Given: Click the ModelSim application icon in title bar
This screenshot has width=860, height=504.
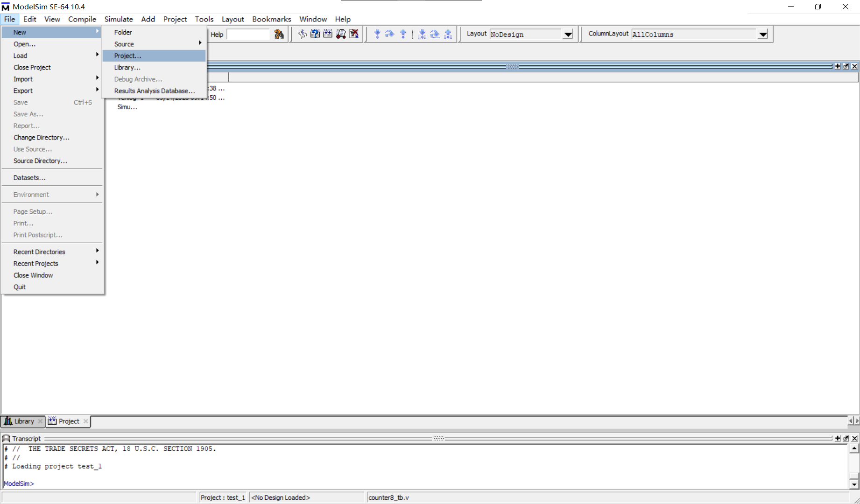Looking at the screenshot, I should coord(6,7).
